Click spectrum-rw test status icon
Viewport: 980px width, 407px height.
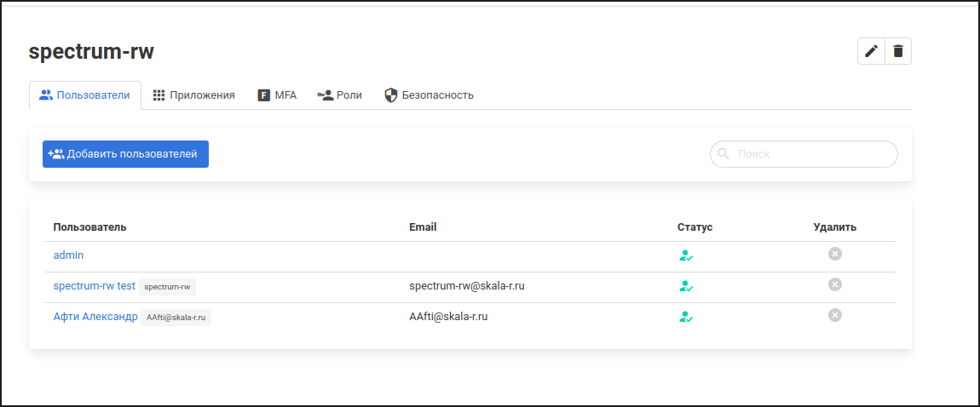[x=686, y=286]
